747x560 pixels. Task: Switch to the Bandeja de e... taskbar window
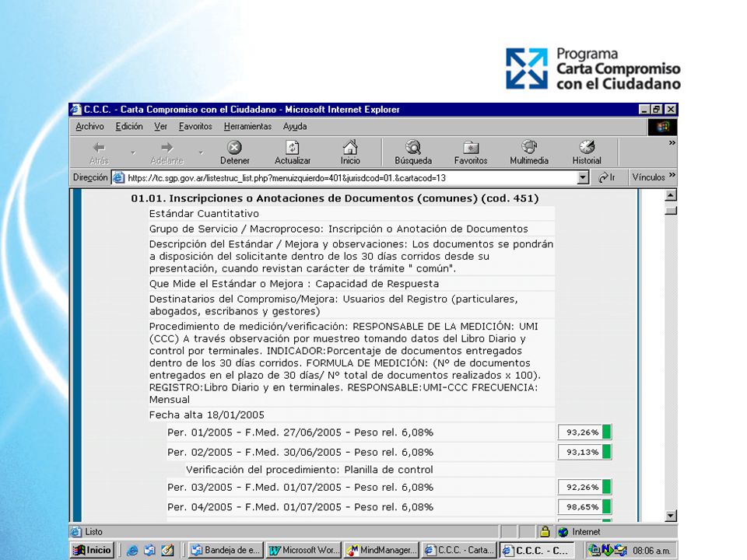click(x=226, y=550)
